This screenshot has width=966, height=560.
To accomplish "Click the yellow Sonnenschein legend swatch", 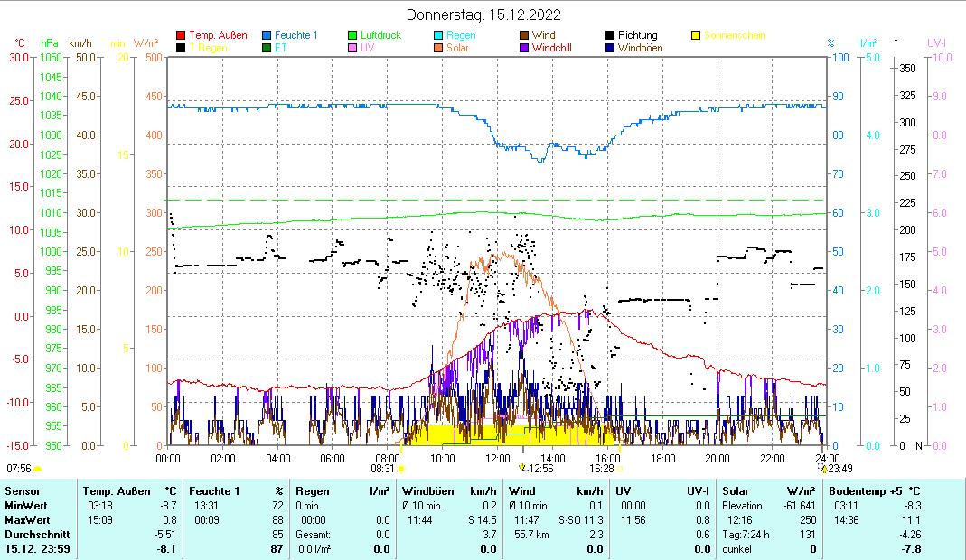I will (x=696, y=36).
